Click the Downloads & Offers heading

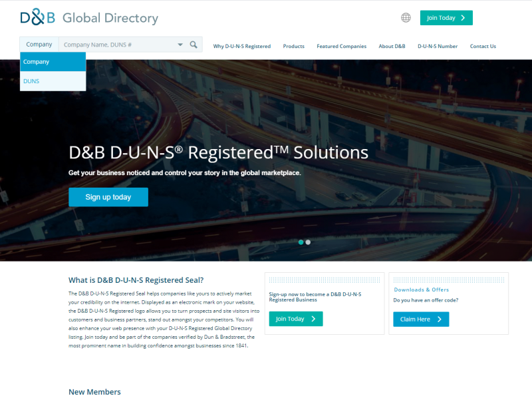tap(422, 290)
